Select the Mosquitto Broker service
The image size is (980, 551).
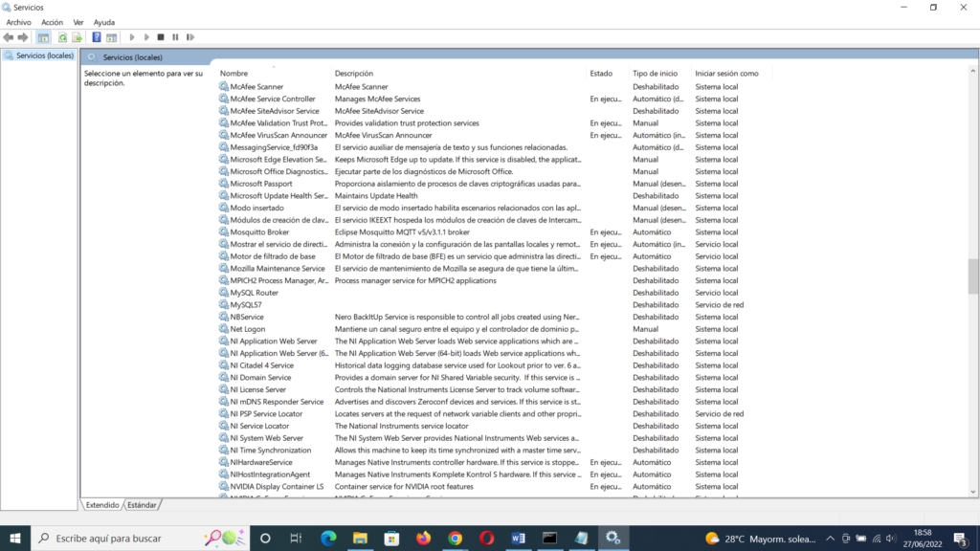point(259,232)
